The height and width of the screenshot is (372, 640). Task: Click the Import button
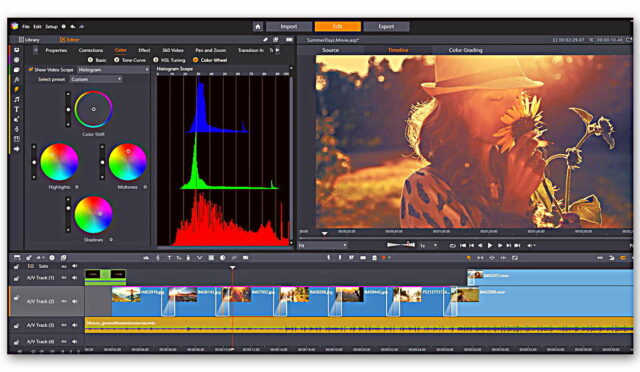click(x=289, y=27)
